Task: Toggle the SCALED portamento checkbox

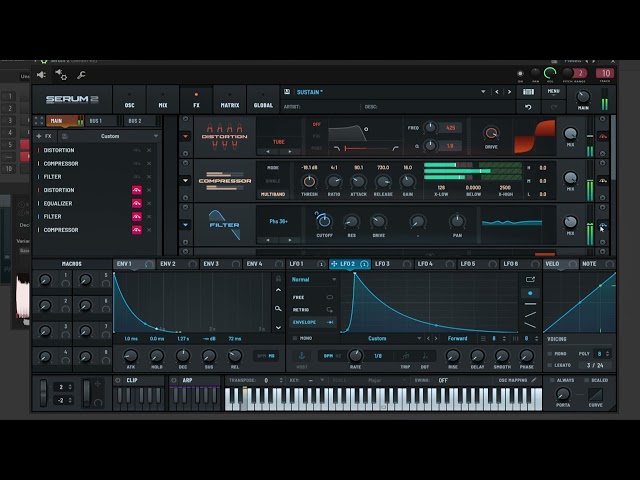Action: pos(587,380)
